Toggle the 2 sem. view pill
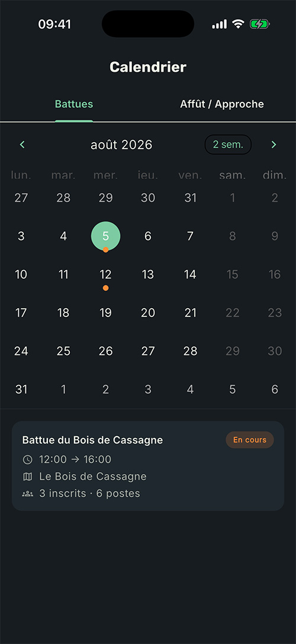The width and height of the screenshot is (296, 644). click(x=228, y=145)
